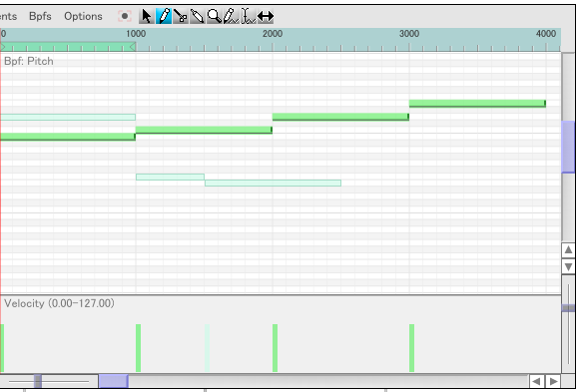The image size is (579, 392).
Task: Click the loop end marker at 1000
Action: click(x=133, y=47)
